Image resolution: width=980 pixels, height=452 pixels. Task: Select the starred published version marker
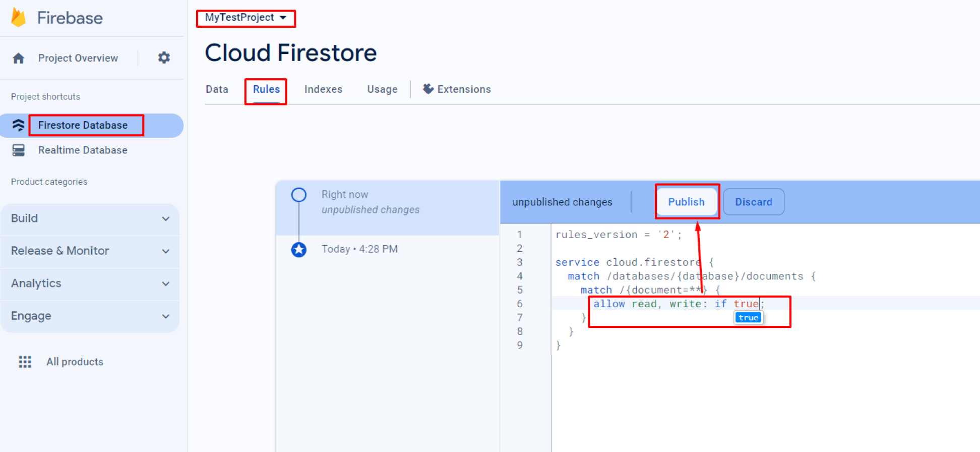(x=299, y=249)
